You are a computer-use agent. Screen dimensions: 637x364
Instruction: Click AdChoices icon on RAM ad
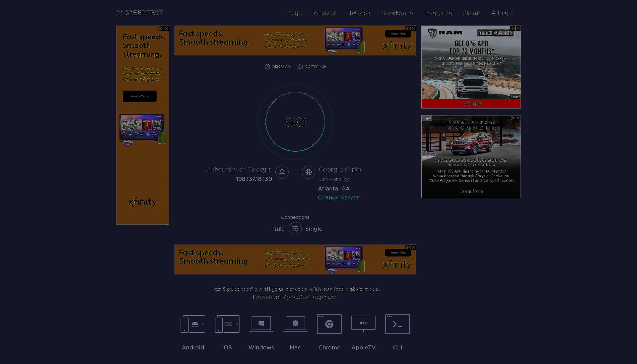[513, 29]
